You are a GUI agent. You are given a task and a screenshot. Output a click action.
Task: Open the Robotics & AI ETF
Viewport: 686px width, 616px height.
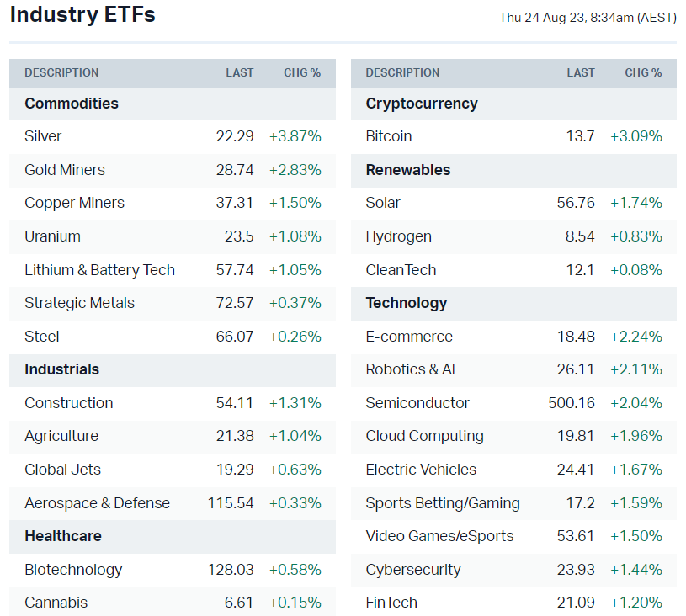tap(410, 369)
